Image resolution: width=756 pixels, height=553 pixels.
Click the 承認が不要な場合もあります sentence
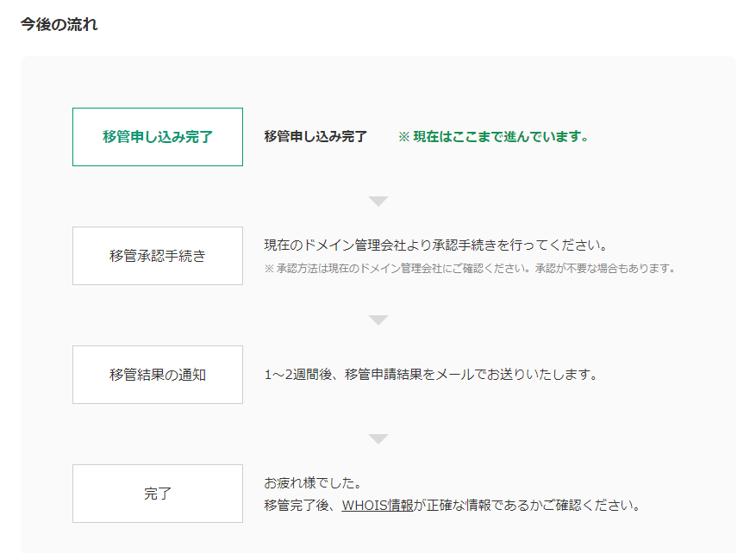(x=605, y=268)
